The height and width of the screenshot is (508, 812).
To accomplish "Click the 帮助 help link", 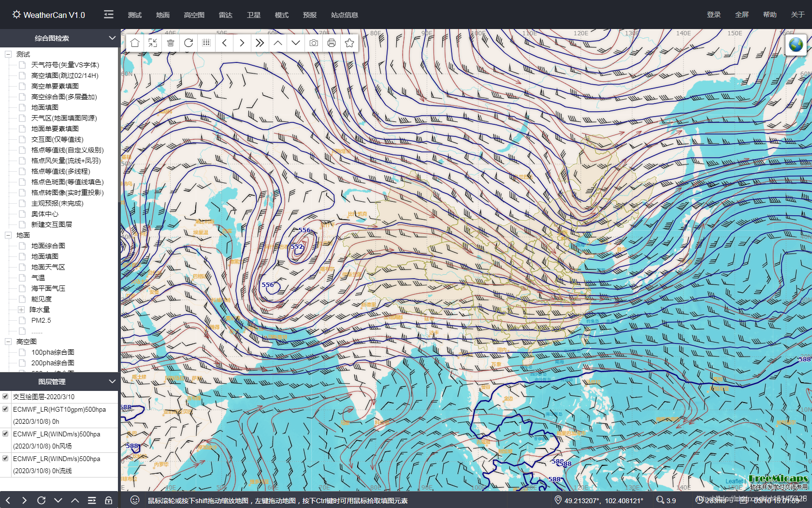I will point(770,15).
